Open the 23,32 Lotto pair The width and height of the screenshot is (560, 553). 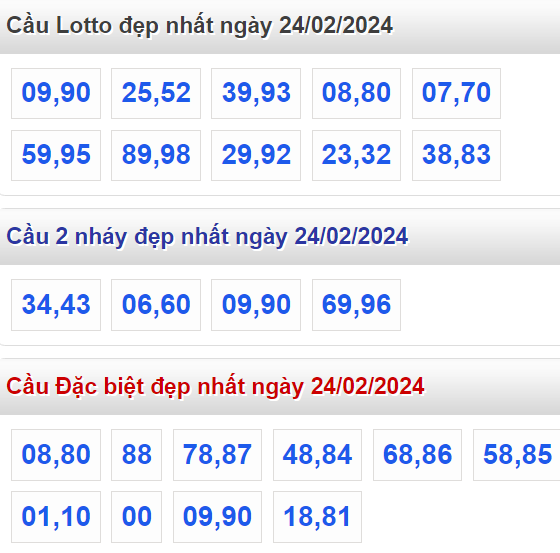356,155
